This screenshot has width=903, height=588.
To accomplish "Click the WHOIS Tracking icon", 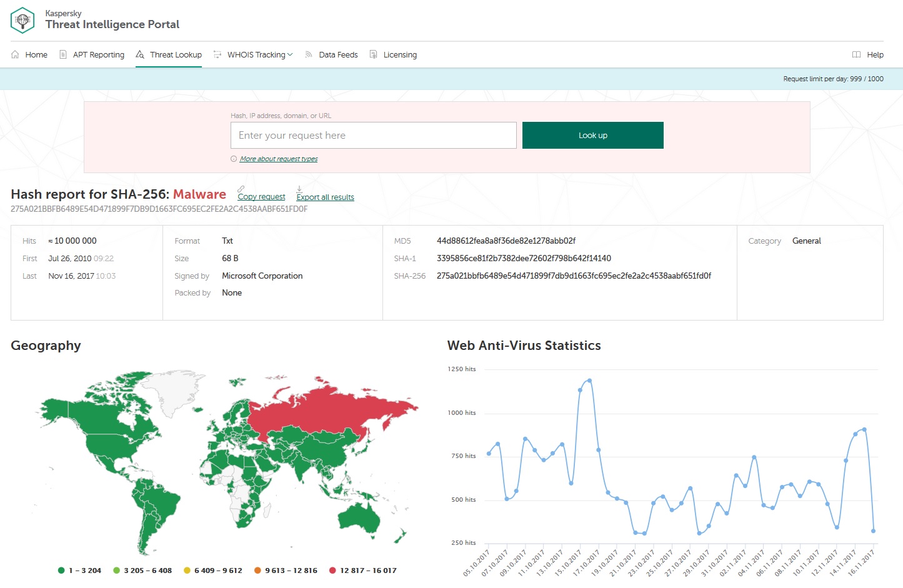I will 217,55.
